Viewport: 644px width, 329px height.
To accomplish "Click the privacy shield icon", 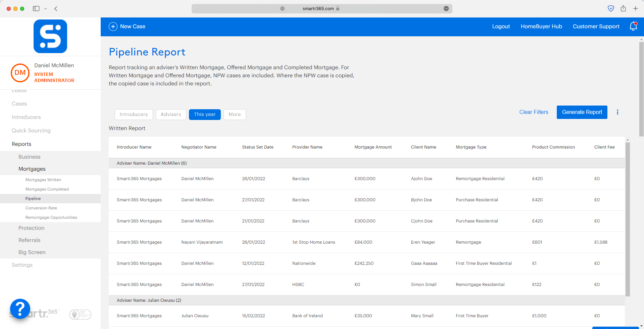I will click(x=611, y=9).
